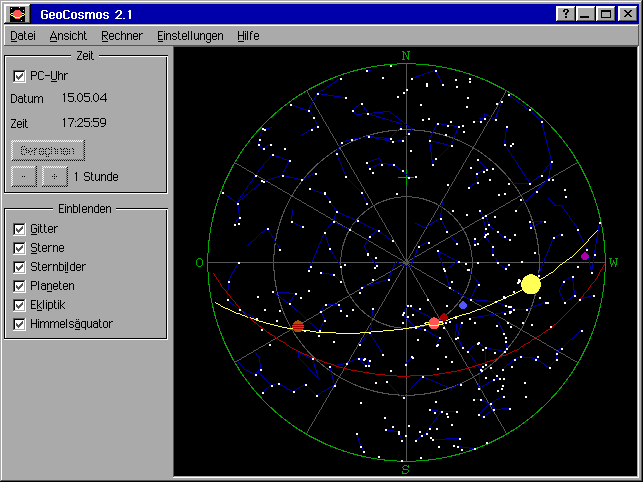The width and height of the screenshot is (643, 482).
Task: Disable the Sternbilder constellation lines
Action: (19, 267)
